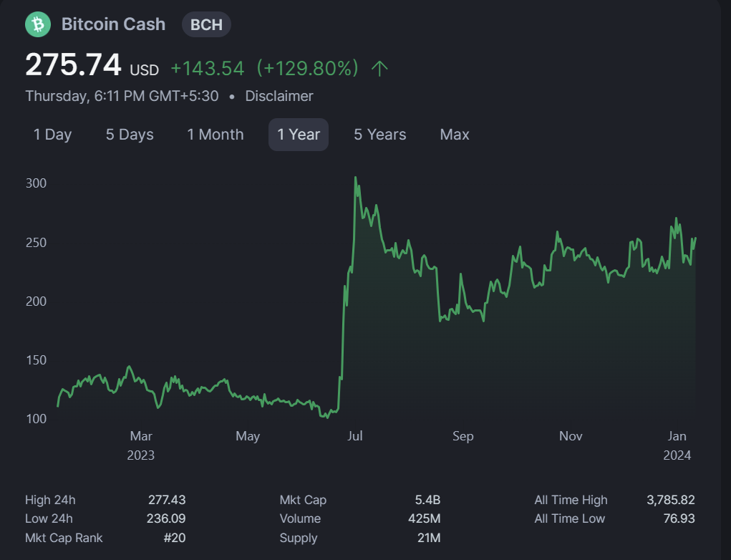Switch to the 1 Day view
Viewport: 731px width, 560px height.
point(52,134)
